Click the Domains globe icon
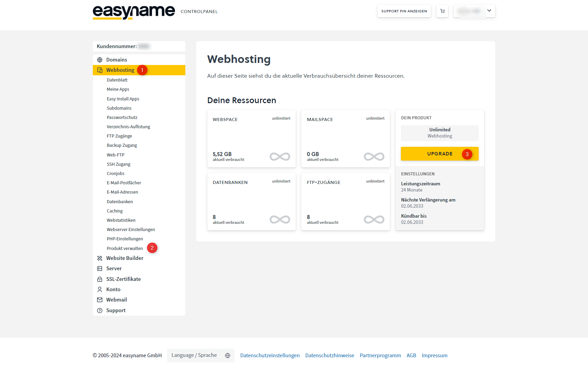 (x=100, y=60)
